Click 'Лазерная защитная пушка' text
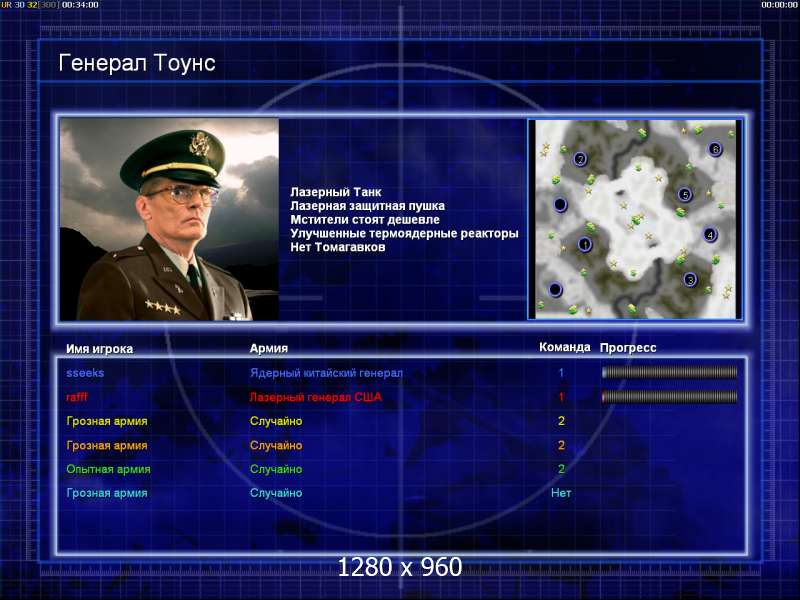 pyautogui.click(x=367, y=206)
